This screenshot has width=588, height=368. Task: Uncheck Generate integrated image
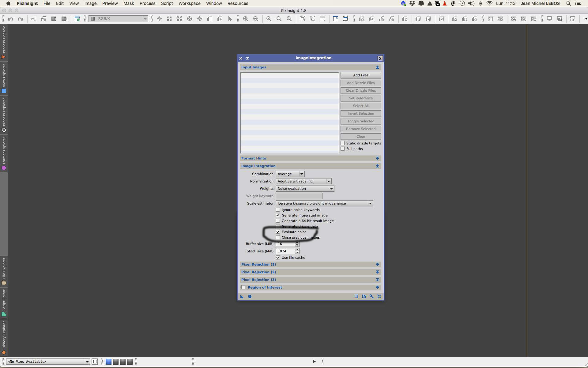[278, 215]
